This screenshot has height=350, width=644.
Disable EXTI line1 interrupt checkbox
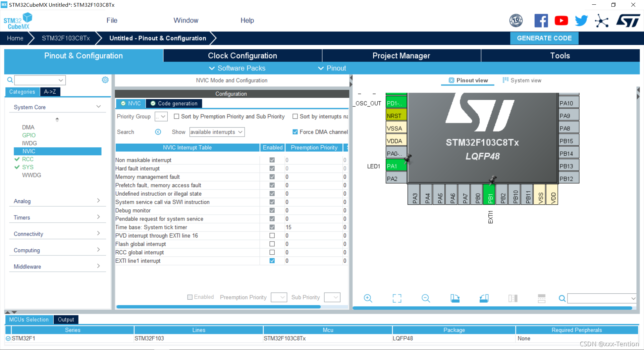[x=272, y=261]
